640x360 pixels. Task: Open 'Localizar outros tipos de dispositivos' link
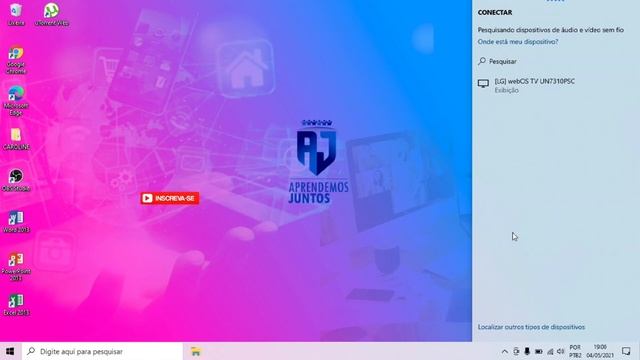tap(531, 327)
